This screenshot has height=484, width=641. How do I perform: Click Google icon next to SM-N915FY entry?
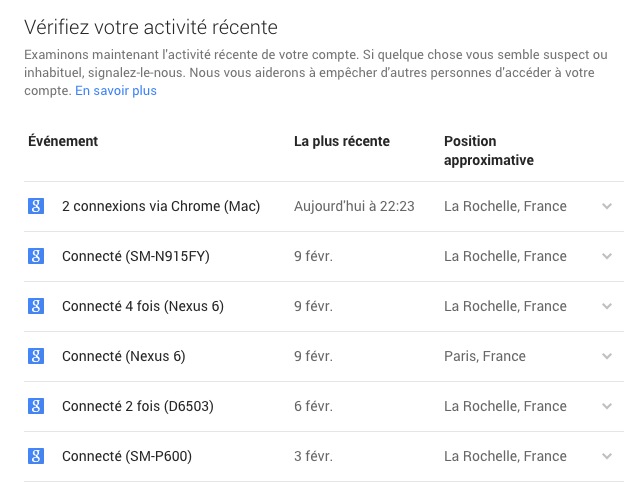(36, 256)
